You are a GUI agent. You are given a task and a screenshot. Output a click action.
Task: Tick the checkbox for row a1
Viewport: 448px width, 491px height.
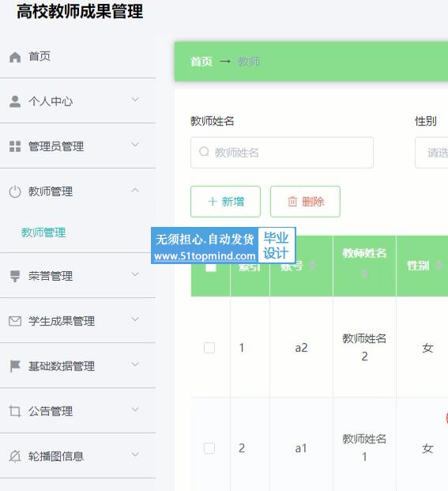209,448
